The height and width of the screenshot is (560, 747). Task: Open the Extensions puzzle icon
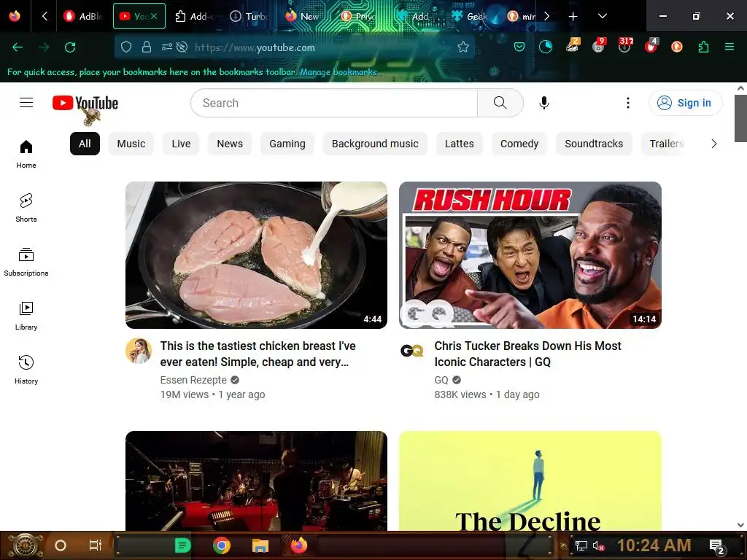click(x=703, y=47)
